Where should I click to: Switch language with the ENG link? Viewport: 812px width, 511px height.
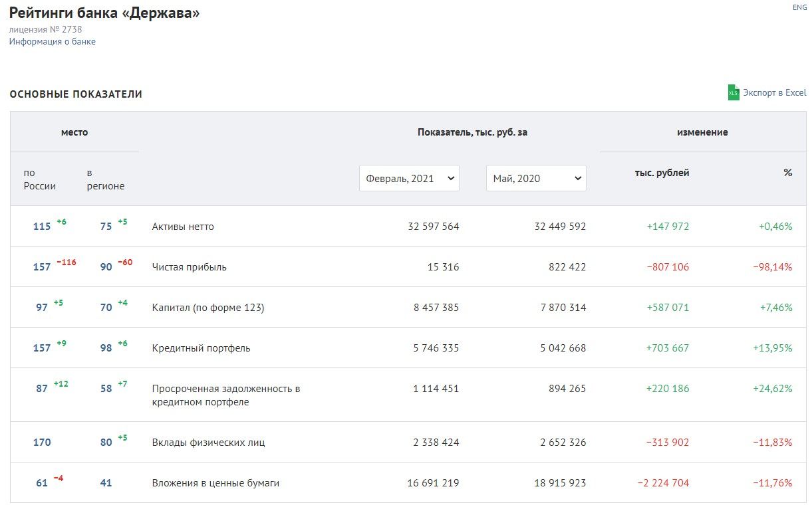[x=799, y=7]
